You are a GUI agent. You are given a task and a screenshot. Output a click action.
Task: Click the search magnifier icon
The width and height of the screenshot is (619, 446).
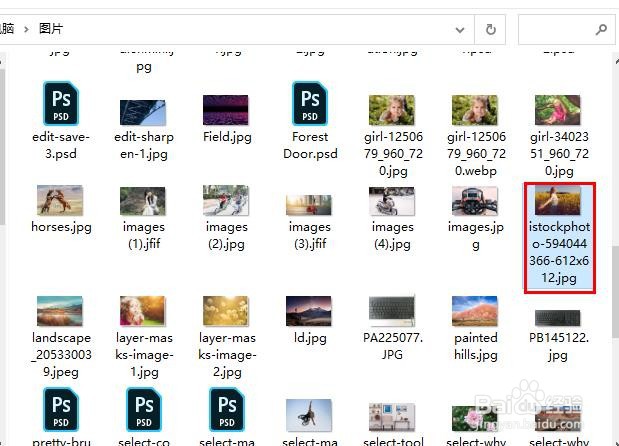(x=601, y=30)
